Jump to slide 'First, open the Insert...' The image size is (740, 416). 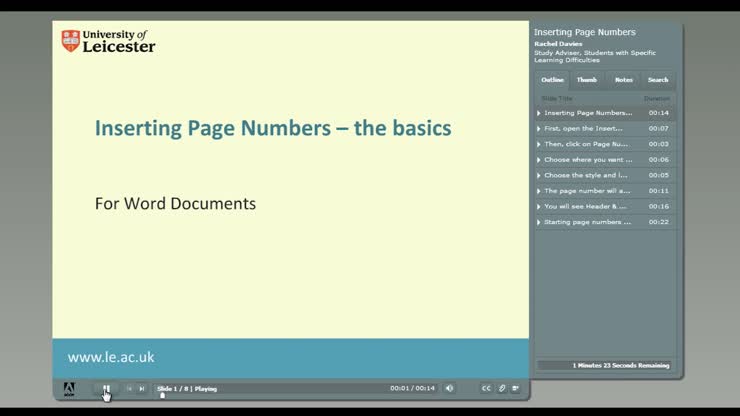pos(605,128)
